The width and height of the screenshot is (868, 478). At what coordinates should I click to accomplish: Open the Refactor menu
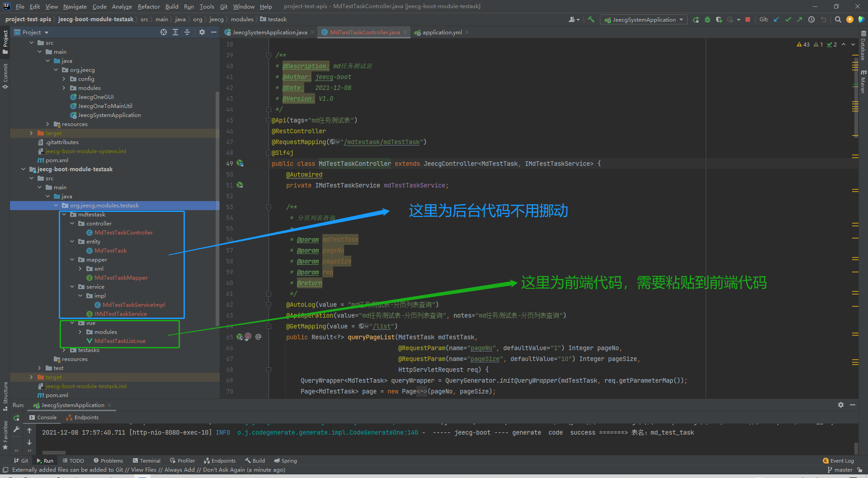tap(149, 6)
